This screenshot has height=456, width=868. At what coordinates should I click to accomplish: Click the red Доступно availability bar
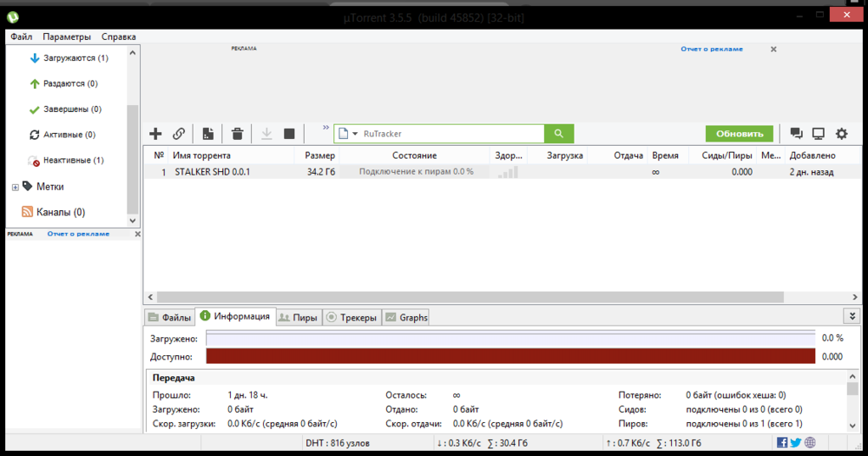pyautogui.click(x=510, y=356)
